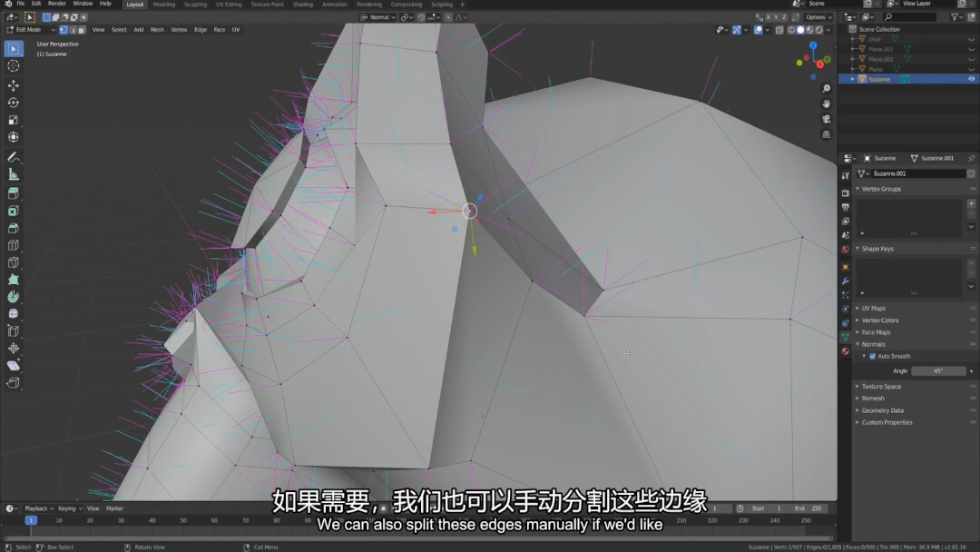Screen dimensions: 980x552
Task: Open the Mesh menu in viewport header
Action: (x=157, y=29)
